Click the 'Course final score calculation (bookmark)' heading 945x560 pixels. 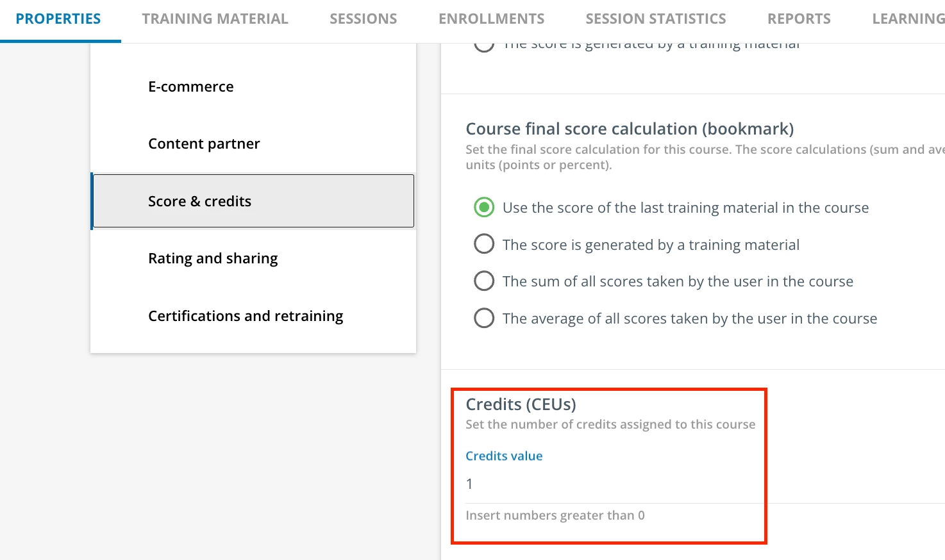[630, 129]
